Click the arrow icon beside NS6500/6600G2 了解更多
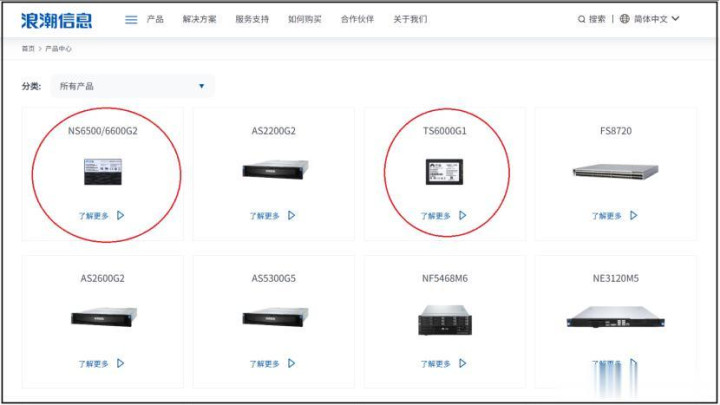The height and width of the screenshot is (405, 720). pyautogui.click(x=120, y=215)
